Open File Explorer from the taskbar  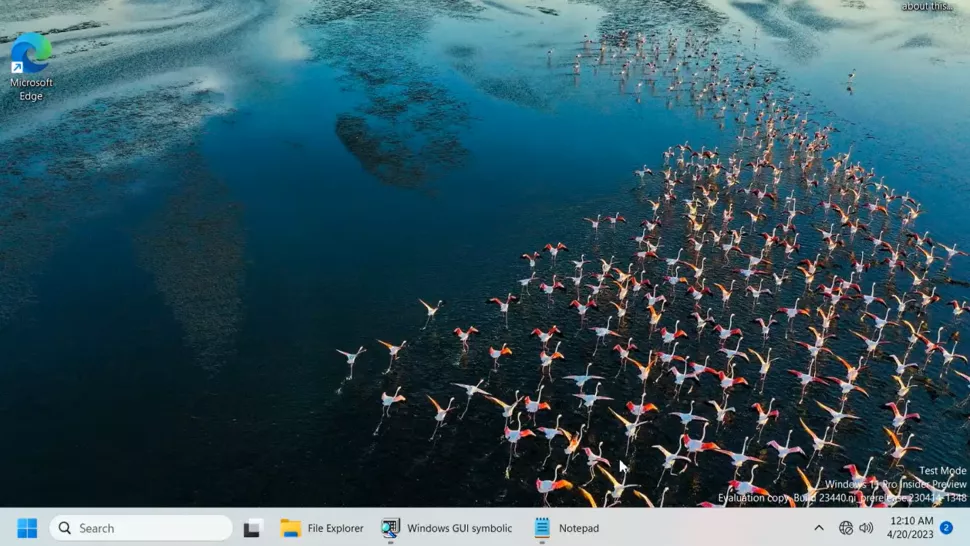coord(322,528)
